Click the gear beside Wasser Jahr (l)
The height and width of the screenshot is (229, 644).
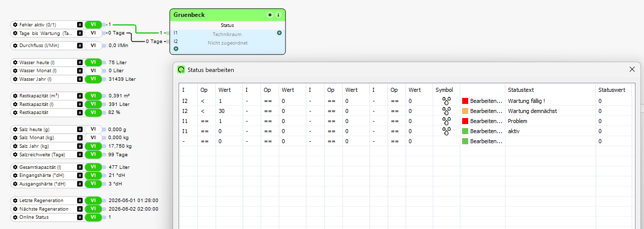[15, 79]
